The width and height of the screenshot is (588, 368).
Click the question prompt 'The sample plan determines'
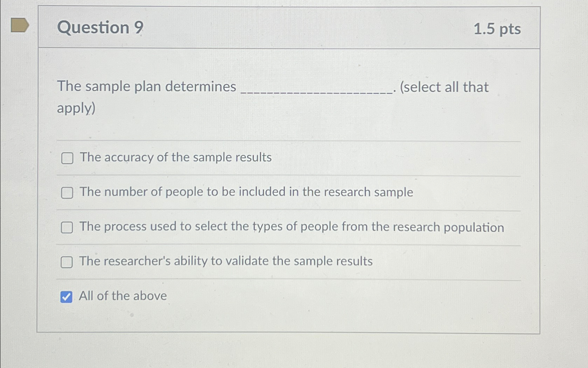coord(146,87)
